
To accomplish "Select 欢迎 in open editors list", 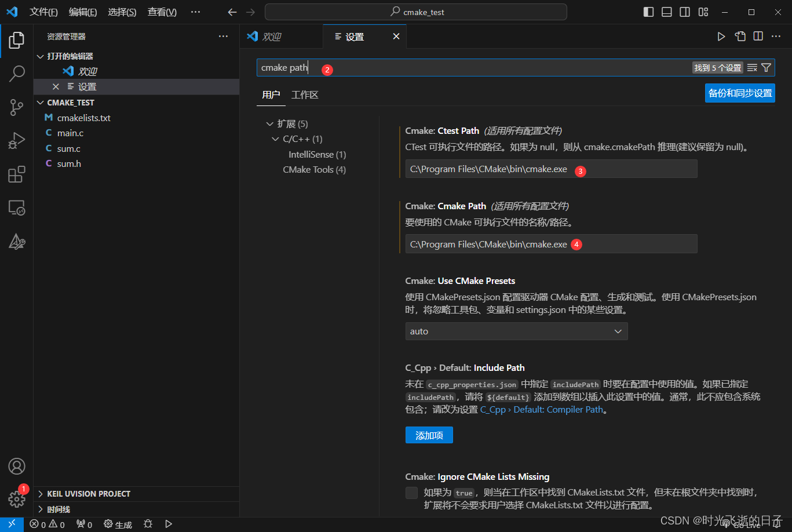I will point(136,71).
